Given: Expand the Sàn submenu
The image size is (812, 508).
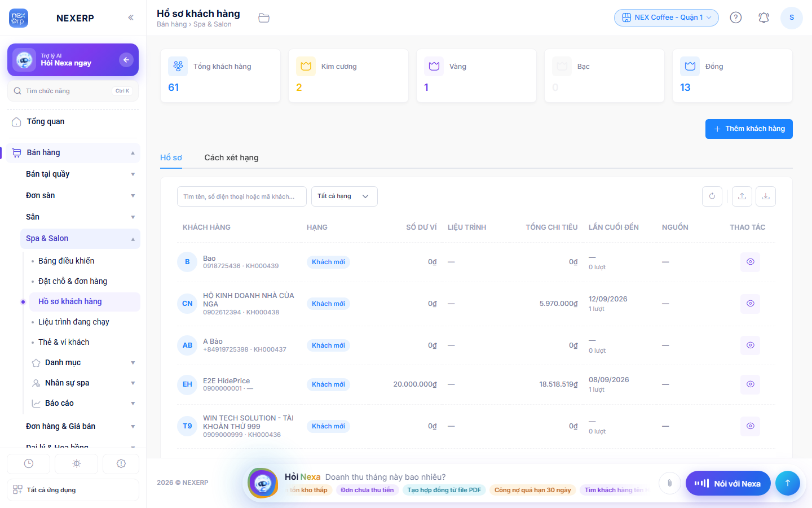Looking at the screenshot, I should pyautogui.click(x=80, y=217).
